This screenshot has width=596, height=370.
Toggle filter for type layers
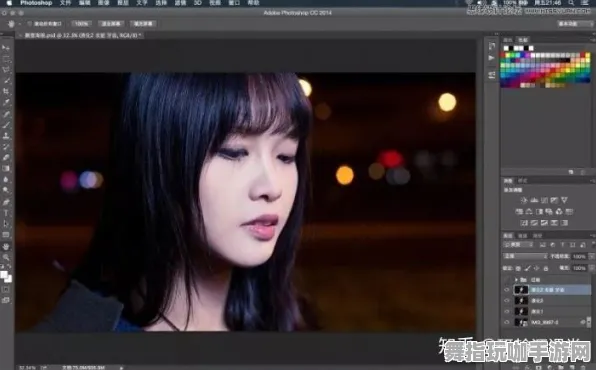563,245
